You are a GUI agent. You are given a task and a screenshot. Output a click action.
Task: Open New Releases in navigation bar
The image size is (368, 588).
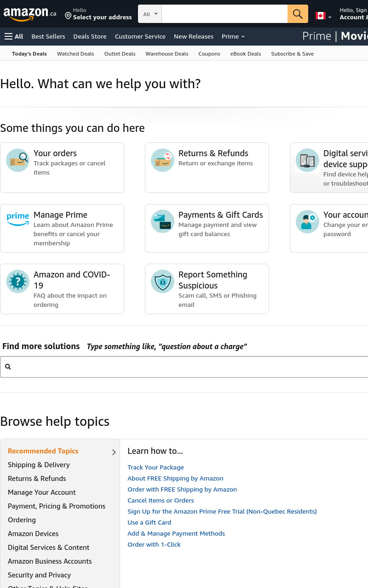pyautogui.click(x=194, y=36)
